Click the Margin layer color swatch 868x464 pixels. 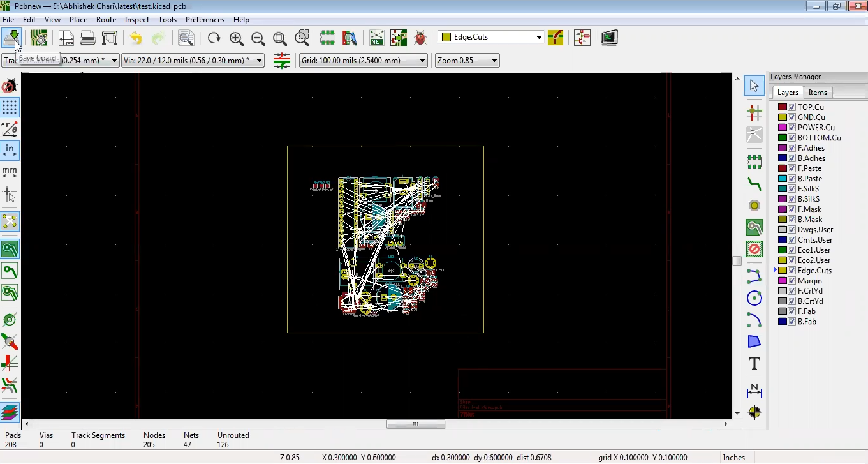pos(783,281)
